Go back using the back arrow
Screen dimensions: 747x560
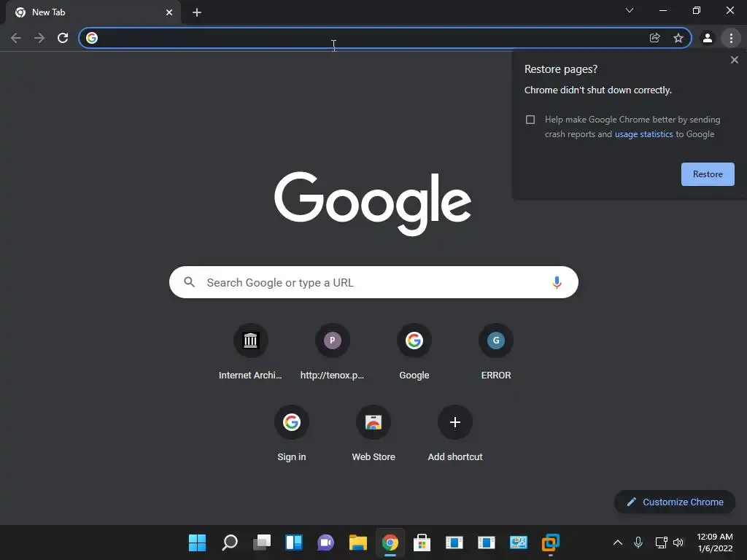click(16, 38)
